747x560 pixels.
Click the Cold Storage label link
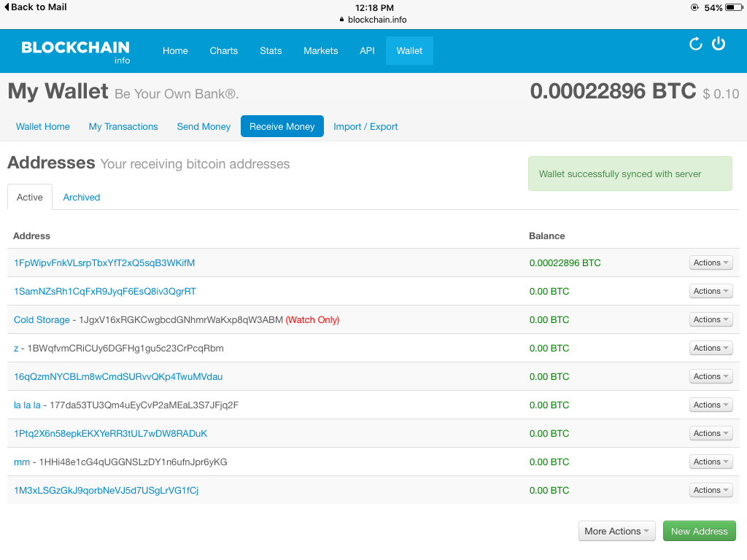[x=42, y=320]
